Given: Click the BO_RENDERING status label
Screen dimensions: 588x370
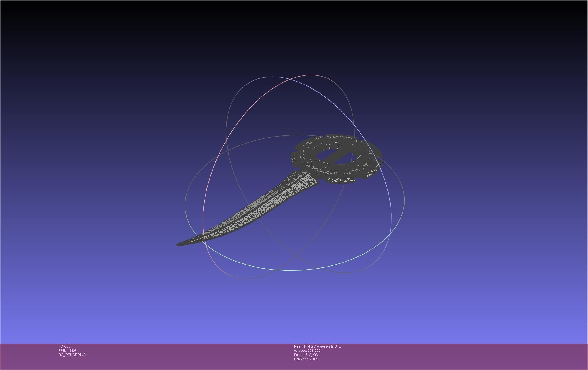Looking at the screenshot, I should (72, 355).
